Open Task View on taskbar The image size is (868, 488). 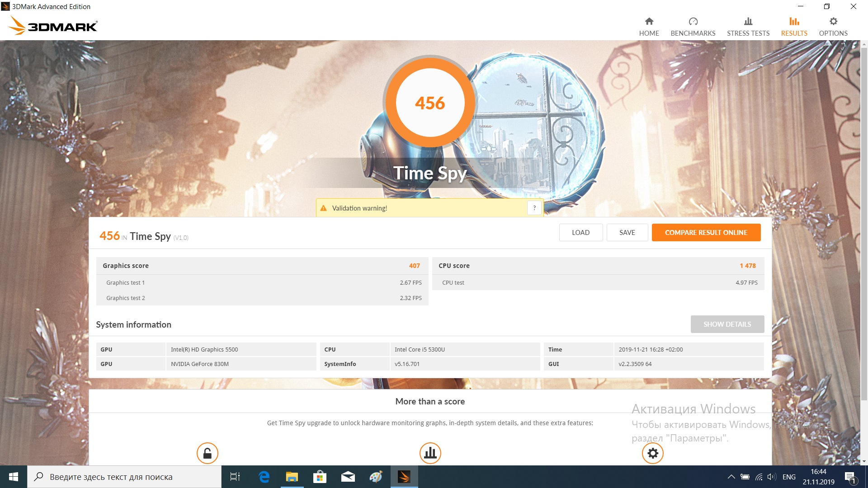tap(235, 477)
